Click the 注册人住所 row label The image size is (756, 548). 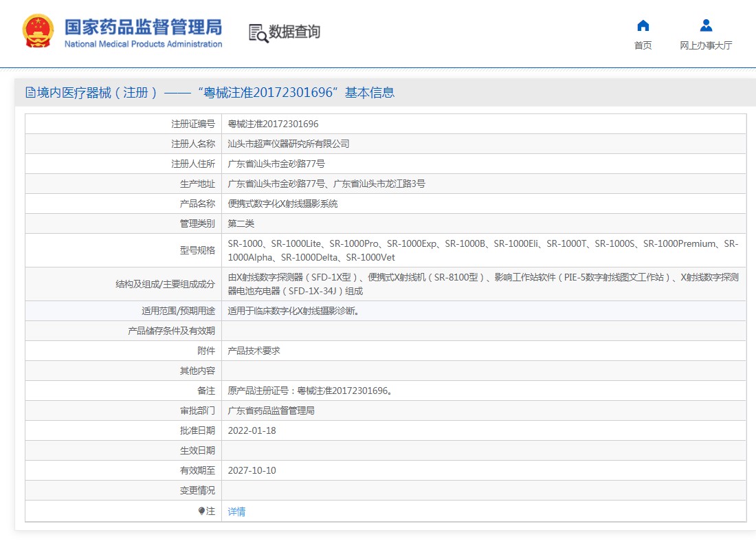tap(193, 164)
